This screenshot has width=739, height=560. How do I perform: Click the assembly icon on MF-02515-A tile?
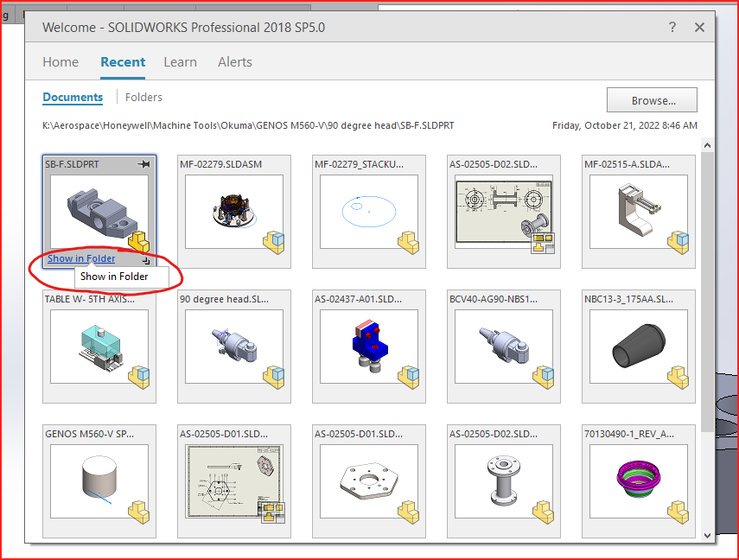[x=678, y=241]
